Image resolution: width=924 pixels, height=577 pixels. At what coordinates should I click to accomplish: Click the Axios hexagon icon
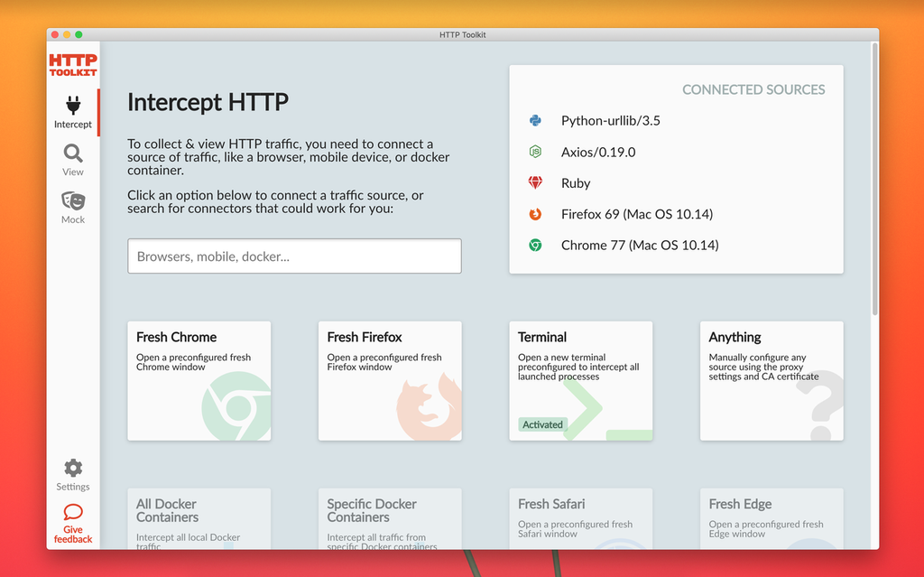533,152
